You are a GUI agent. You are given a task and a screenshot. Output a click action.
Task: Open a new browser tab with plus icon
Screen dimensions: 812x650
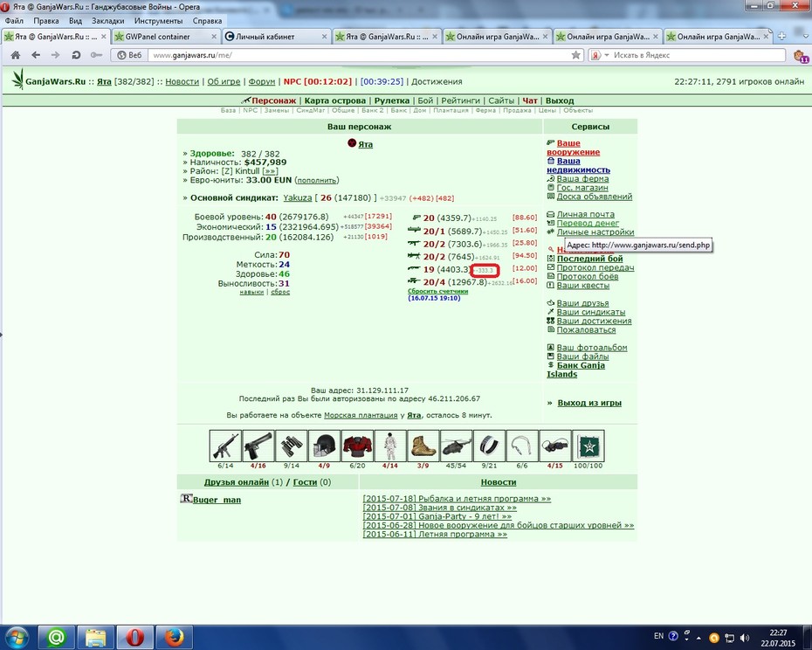pos(782,37)
